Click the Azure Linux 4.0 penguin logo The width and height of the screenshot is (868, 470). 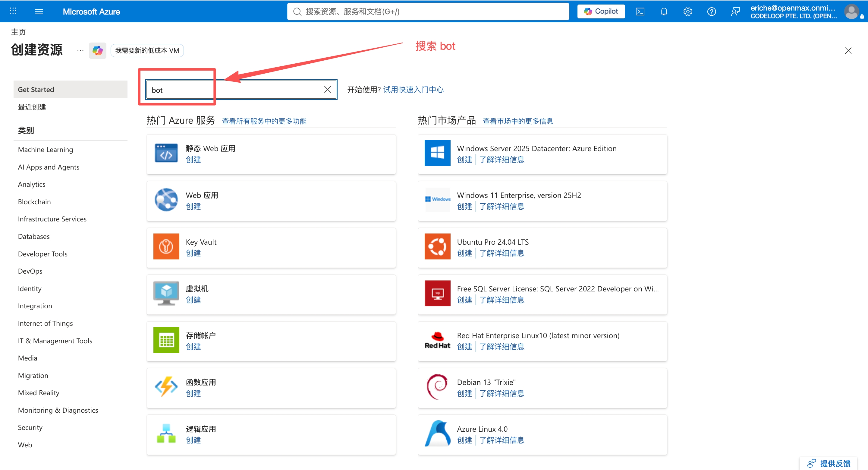tap(437, 433)
